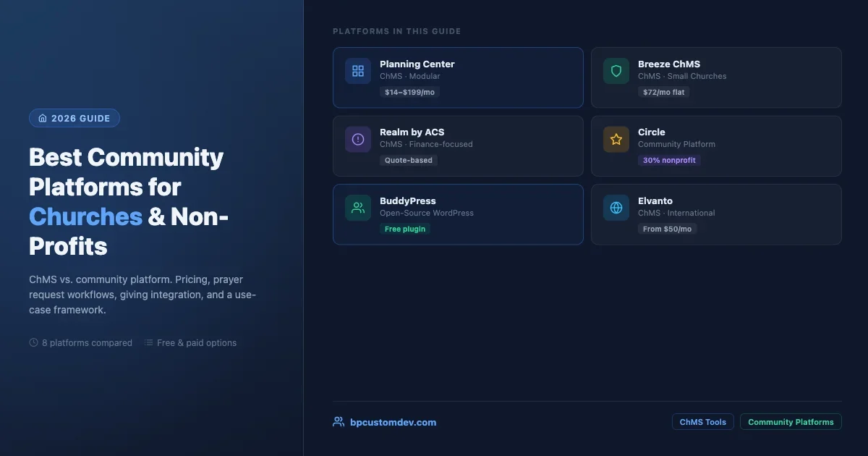Screen dimensions: 868x456
Task: Click the 2026 GUIDE badge
Action: point(75,118)
